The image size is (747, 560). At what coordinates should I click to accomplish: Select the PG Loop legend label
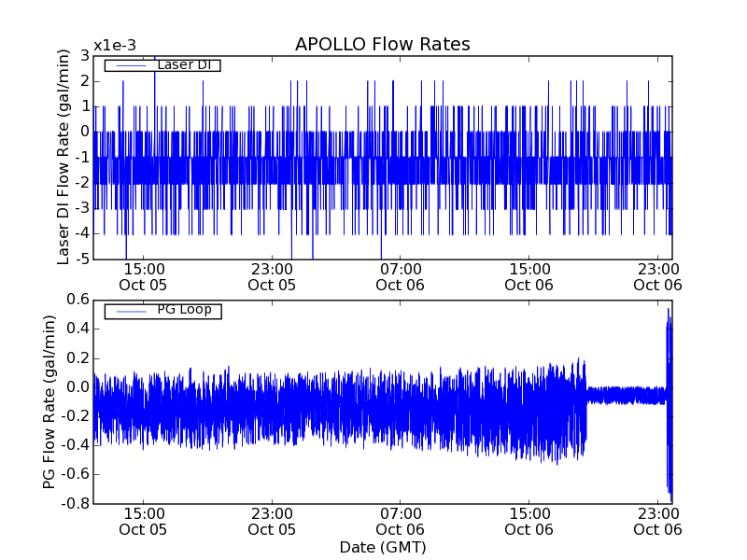(x=183, y=310)
